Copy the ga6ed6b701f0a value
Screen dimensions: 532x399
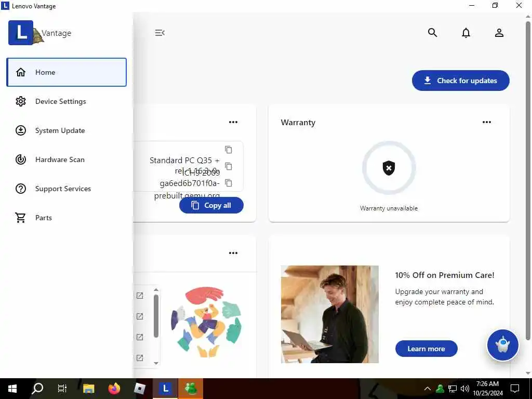pos(229,183)
